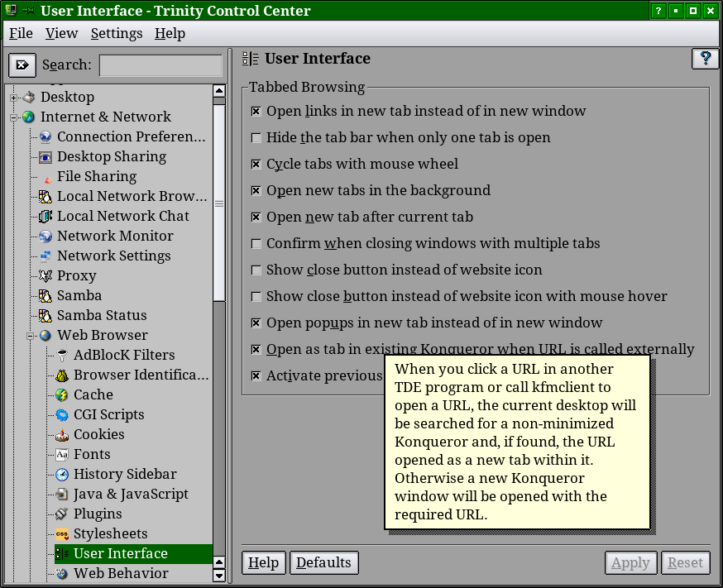Click the Apply button
Screen dimensions: 723x588
click(x=630, y=562)
